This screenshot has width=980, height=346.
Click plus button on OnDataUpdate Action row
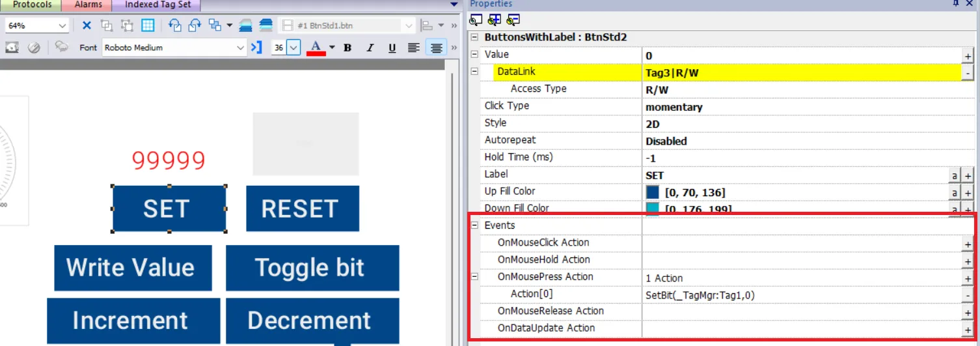(x=968, y=330)
